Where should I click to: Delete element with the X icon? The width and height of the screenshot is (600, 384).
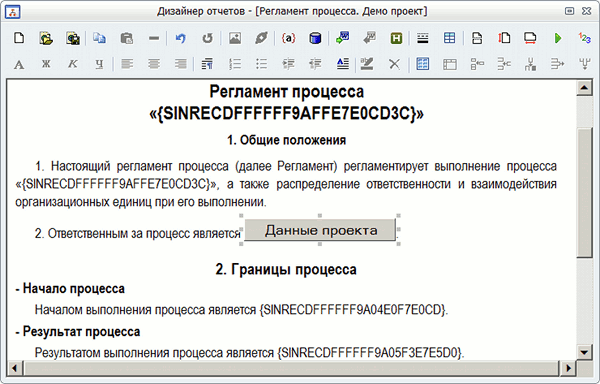click(x=394, y=64)
